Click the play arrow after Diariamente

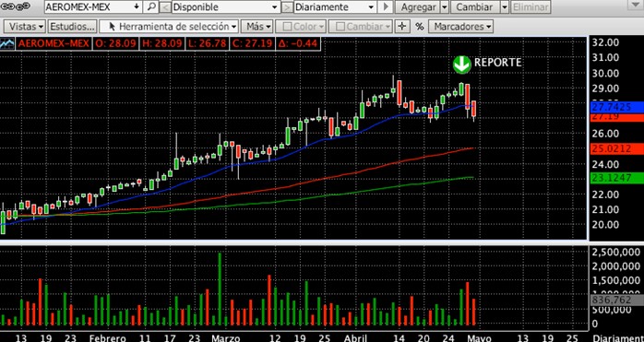click(x=386, y=7)
